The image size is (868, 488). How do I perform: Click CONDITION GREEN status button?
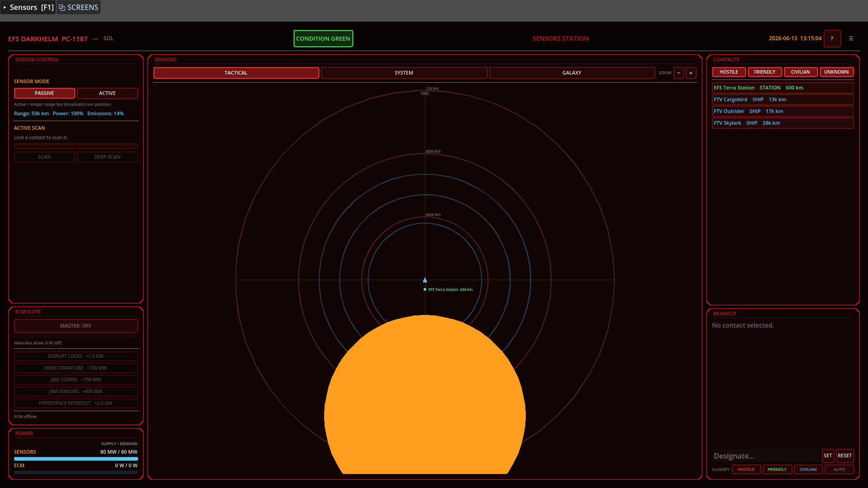pos(323,38)
